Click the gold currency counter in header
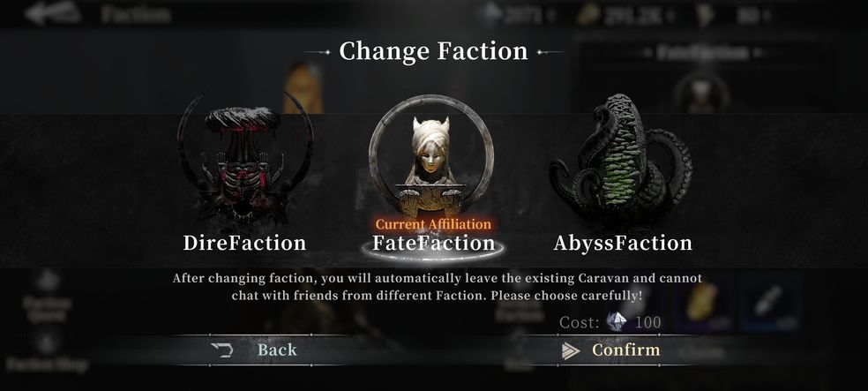Viewport: 868px width, 391px height. 625,15
